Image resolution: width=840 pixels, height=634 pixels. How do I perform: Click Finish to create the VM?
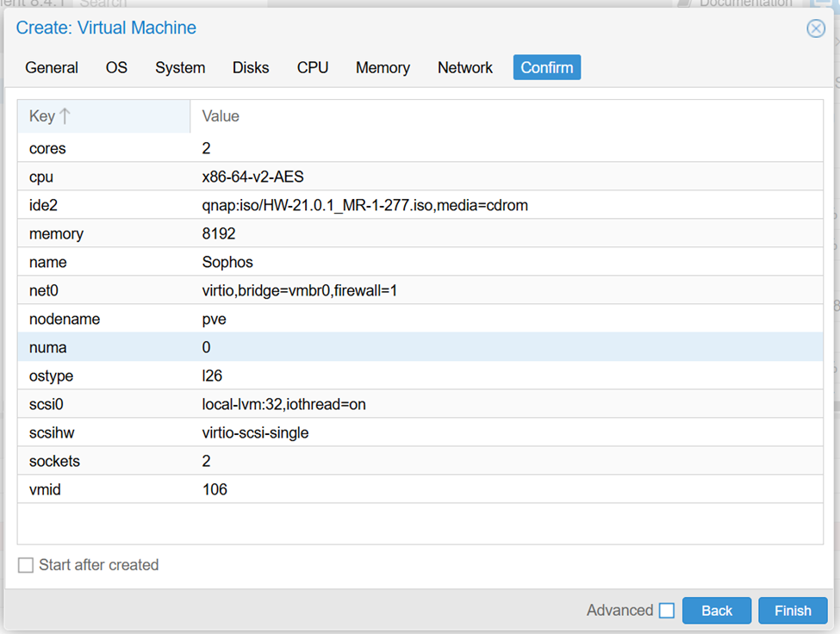pyautogui.click(x=793, y=611)
